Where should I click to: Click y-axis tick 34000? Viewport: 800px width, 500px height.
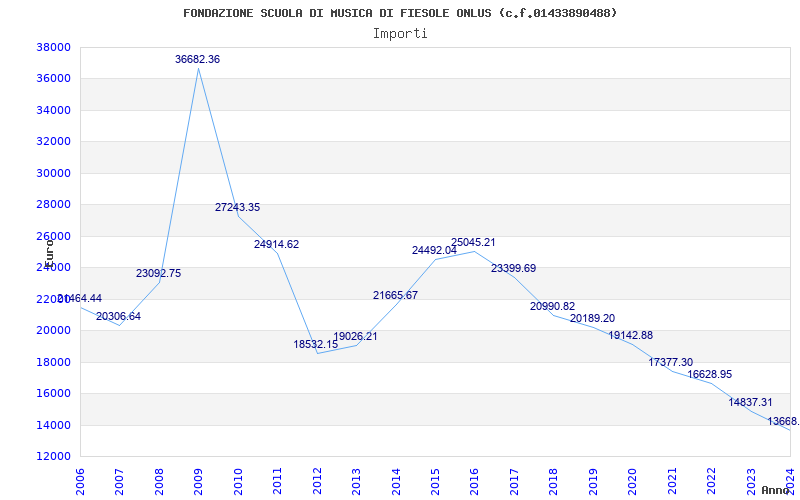pyautogui.click(x=53, y=110)
